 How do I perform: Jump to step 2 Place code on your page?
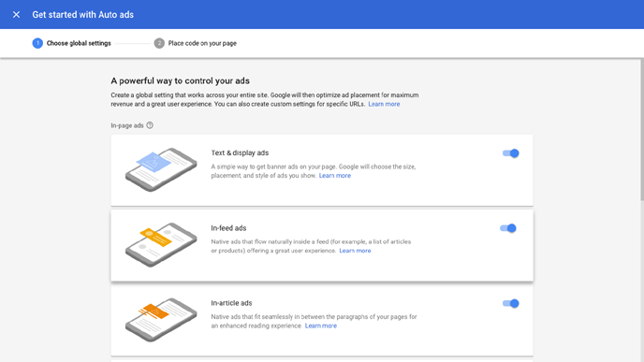tap(196, 43)
